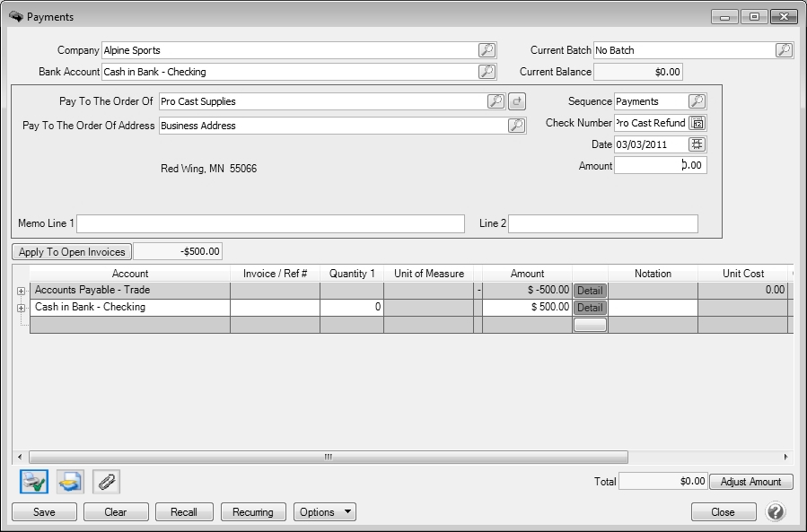Click the arrow icon beside Pro Cast Supplies
The image size is (807, 532).
[x=517, y=101]
